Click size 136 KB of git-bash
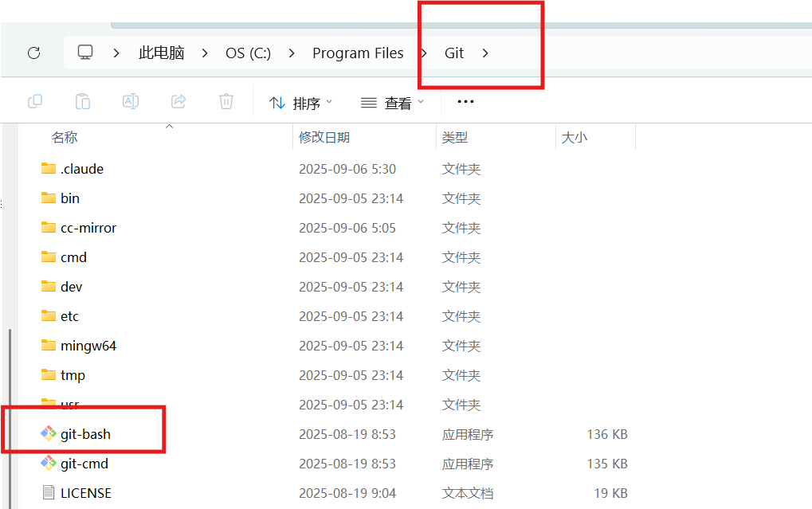Viewport: 812px width, 509px height. coord(607,434)
